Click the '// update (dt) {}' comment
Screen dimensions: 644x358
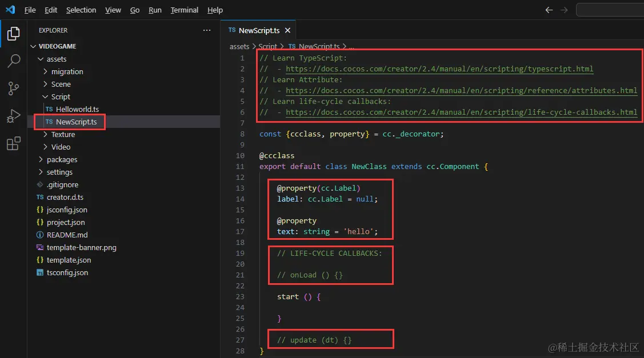click(314, 340)
